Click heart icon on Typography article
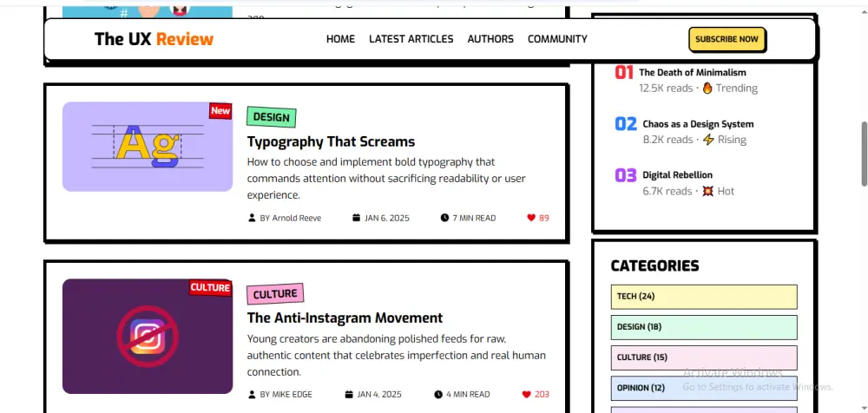The image size is (868, 413). (x=531, y=218)
